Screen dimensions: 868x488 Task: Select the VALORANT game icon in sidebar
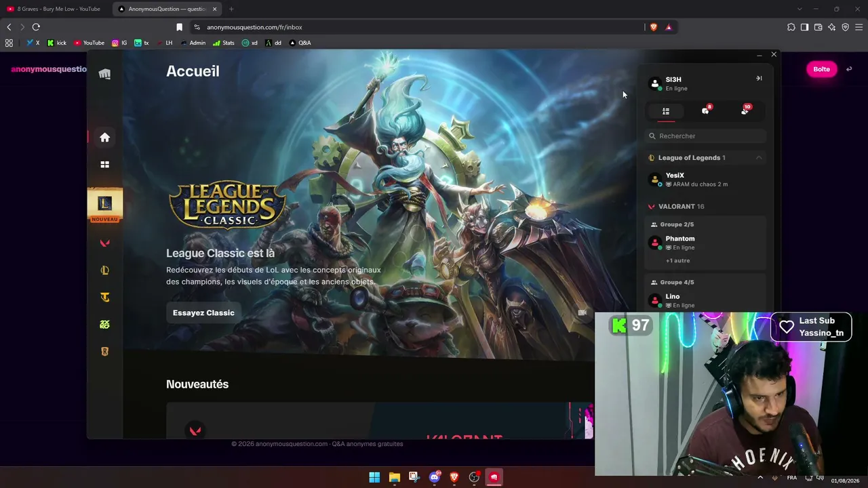click(x=104, y=243)
